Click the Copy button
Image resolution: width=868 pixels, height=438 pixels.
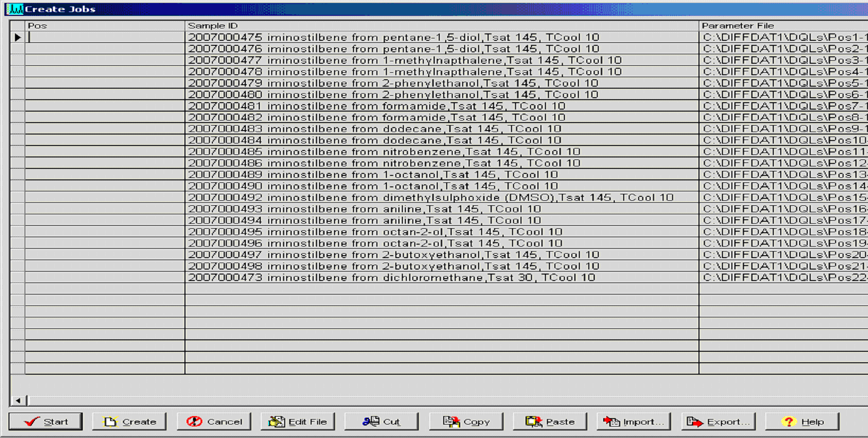[466, 422]
